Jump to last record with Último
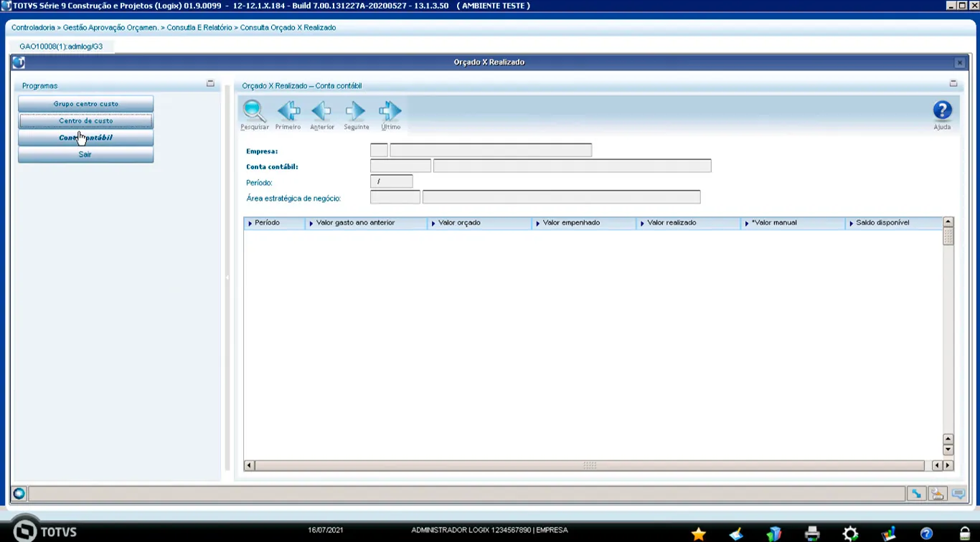980x542 pixels. 390,112
